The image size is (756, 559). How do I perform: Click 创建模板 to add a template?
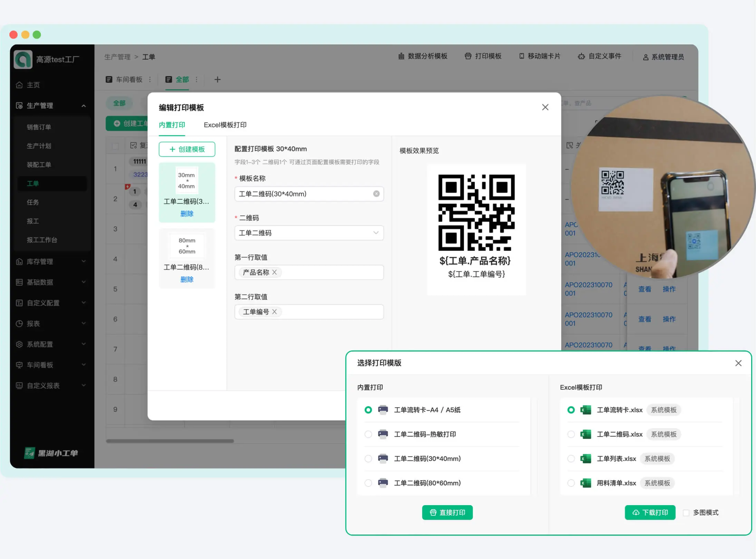click(187, 149)
